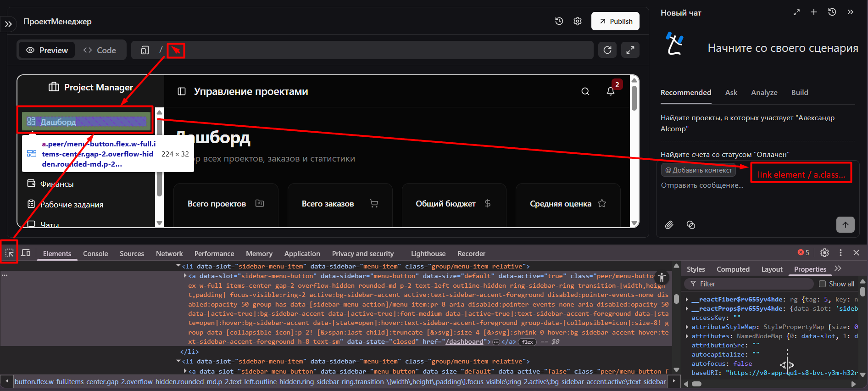Click the paperclip attach file icon
The image size is (868, 391).
point(669,225)
